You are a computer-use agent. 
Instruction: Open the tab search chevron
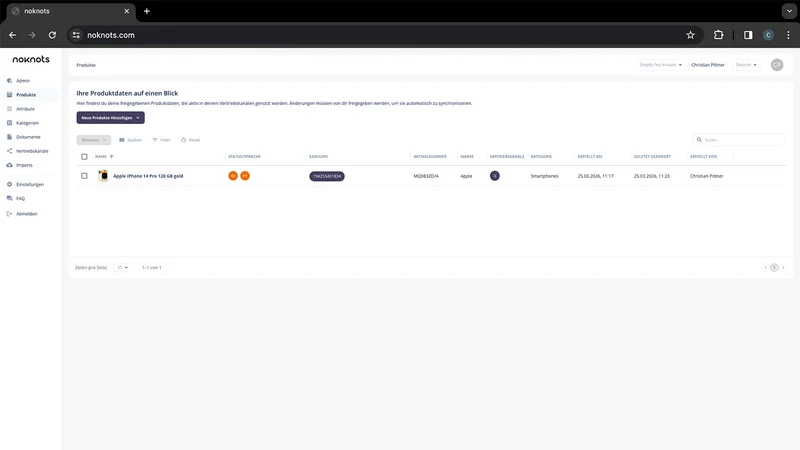coord(789,11)
